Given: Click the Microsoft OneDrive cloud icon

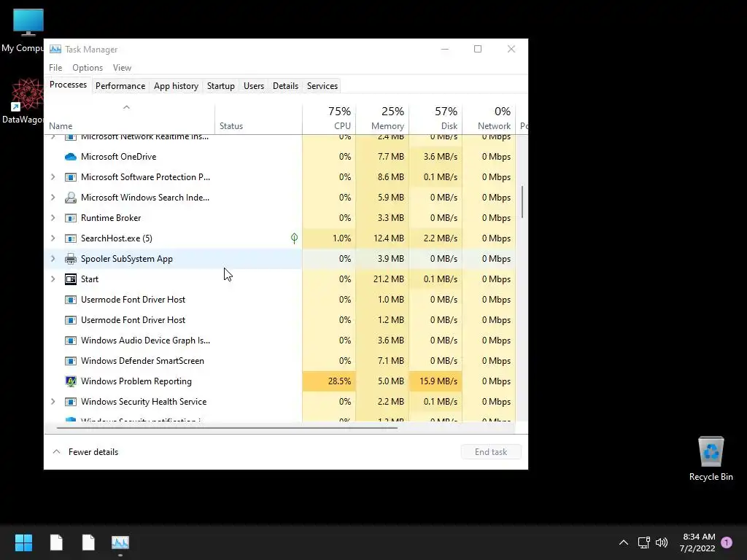Looking at the screenshot, I should coord(71,157).
